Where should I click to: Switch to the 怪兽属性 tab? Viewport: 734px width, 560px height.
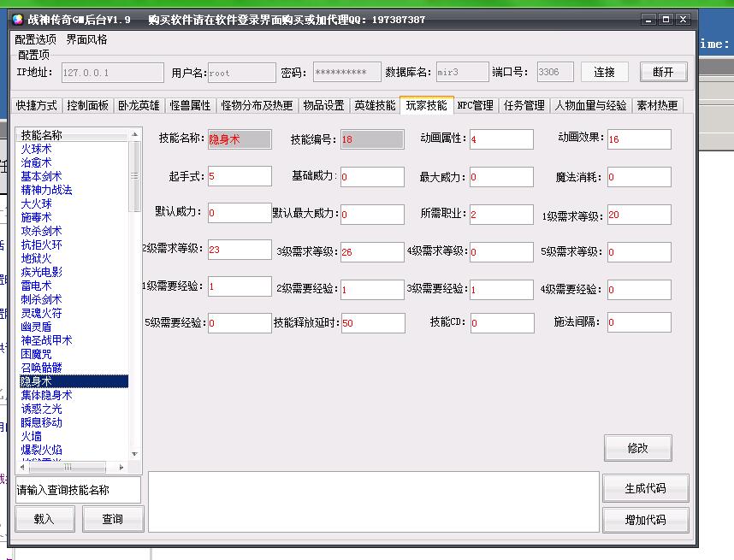(190, 106)
